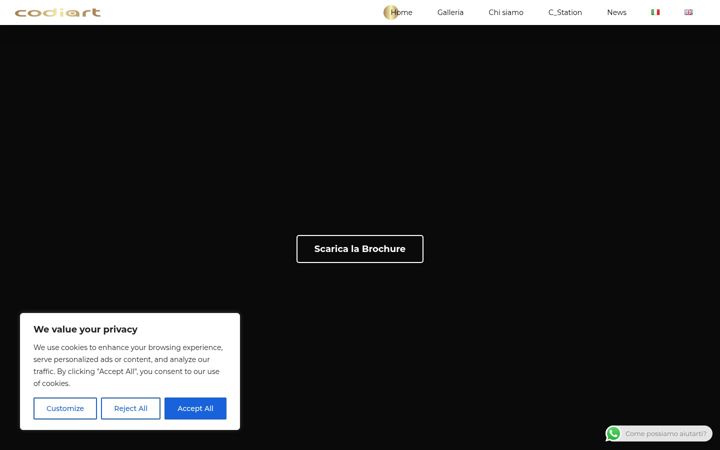The image size is (720, 450).
Task: Switch language to English flag
Action: pyautogui.click(x=688, y=12)
